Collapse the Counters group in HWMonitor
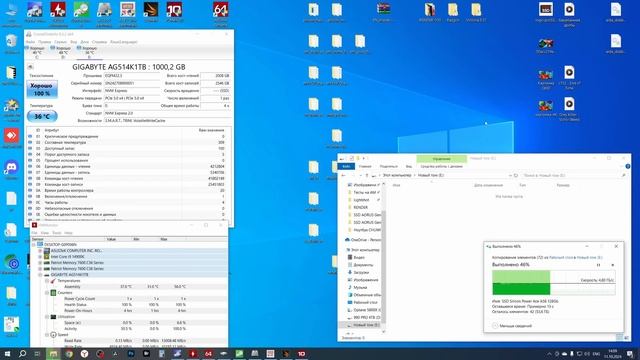The image size is (640, 360). [x=47, y=293]
